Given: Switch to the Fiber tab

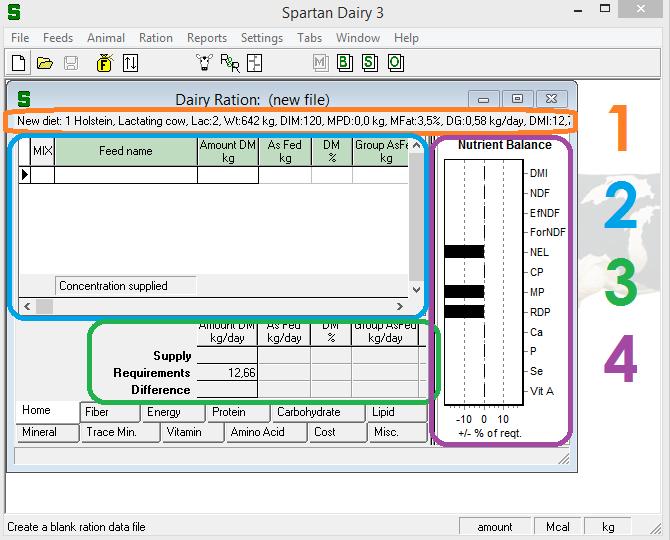Looking at the screenshot, I should [110, 412].
